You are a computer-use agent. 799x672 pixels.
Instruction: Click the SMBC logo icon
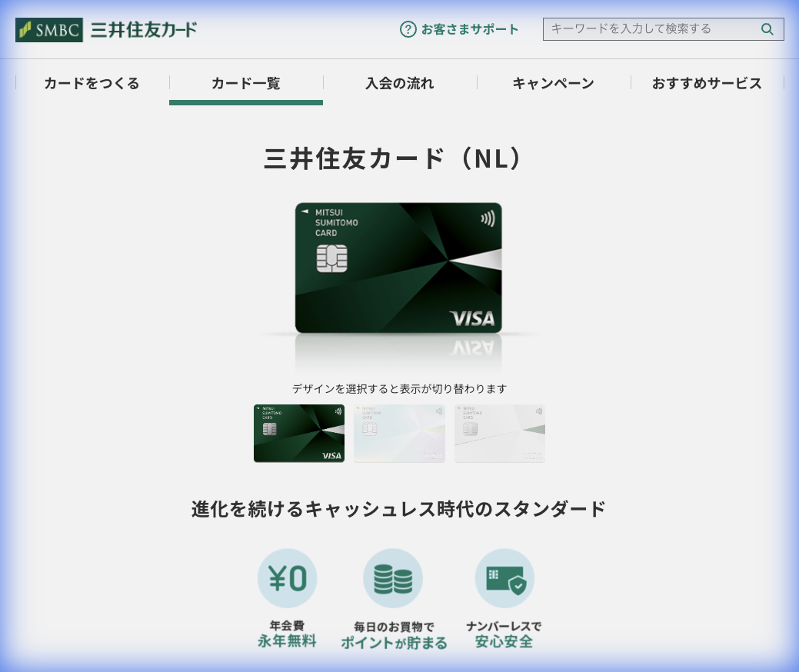coord(49,29)
